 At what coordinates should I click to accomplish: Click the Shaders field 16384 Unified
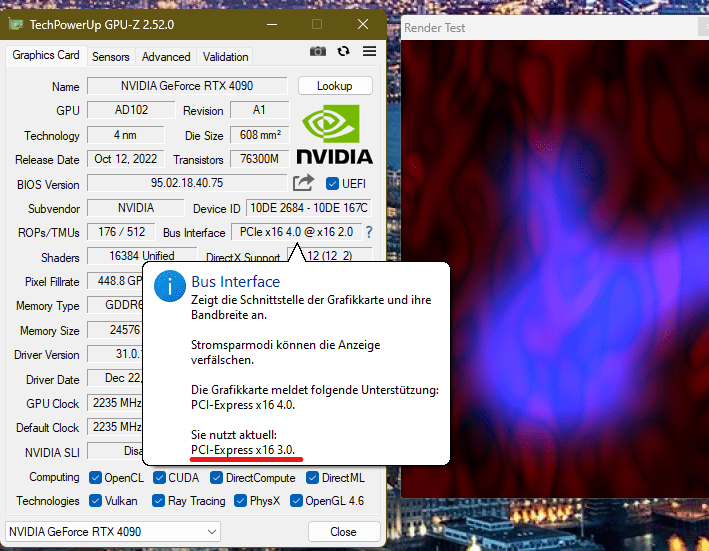tap(142, 255)
